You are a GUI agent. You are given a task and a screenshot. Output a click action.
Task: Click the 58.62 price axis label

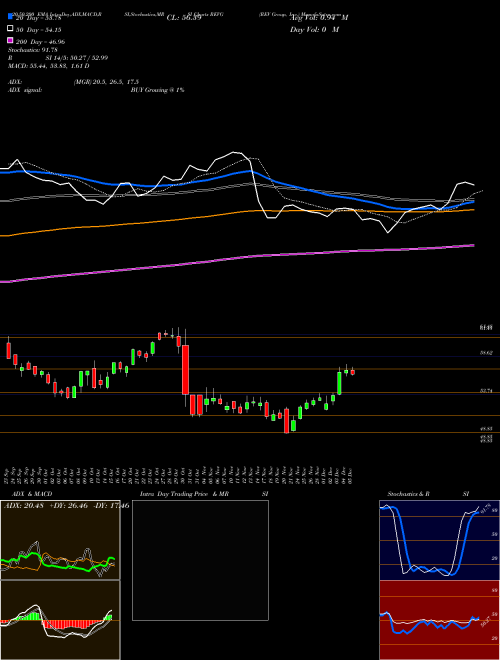point(487,353)
